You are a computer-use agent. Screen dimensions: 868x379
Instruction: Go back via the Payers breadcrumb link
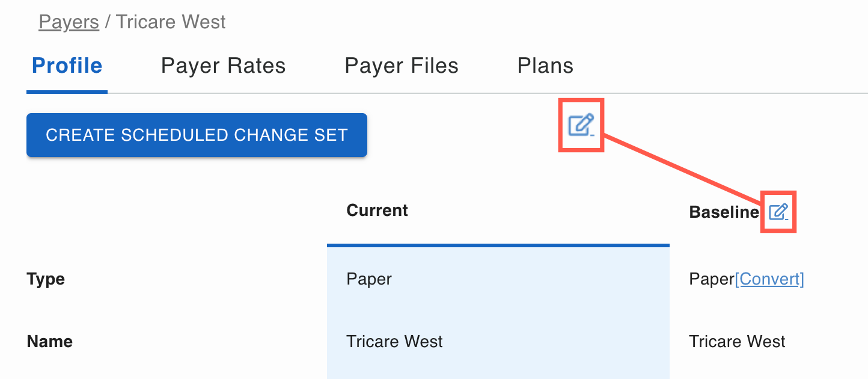[69, 22]
